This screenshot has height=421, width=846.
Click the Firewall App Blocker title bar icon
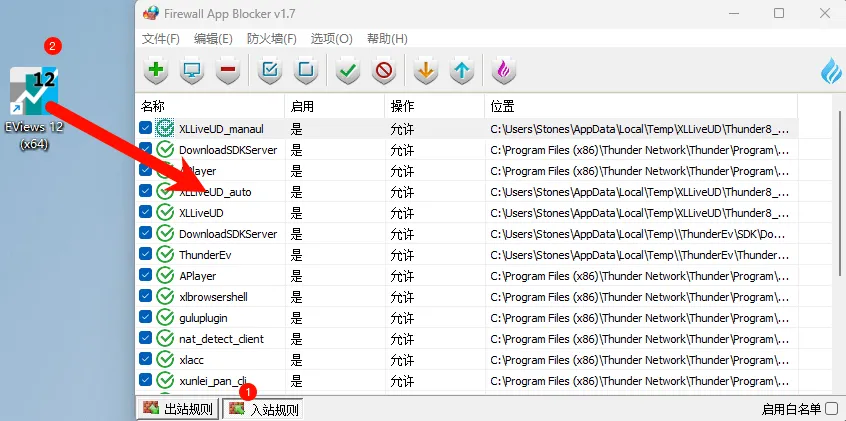click(151, 13)
